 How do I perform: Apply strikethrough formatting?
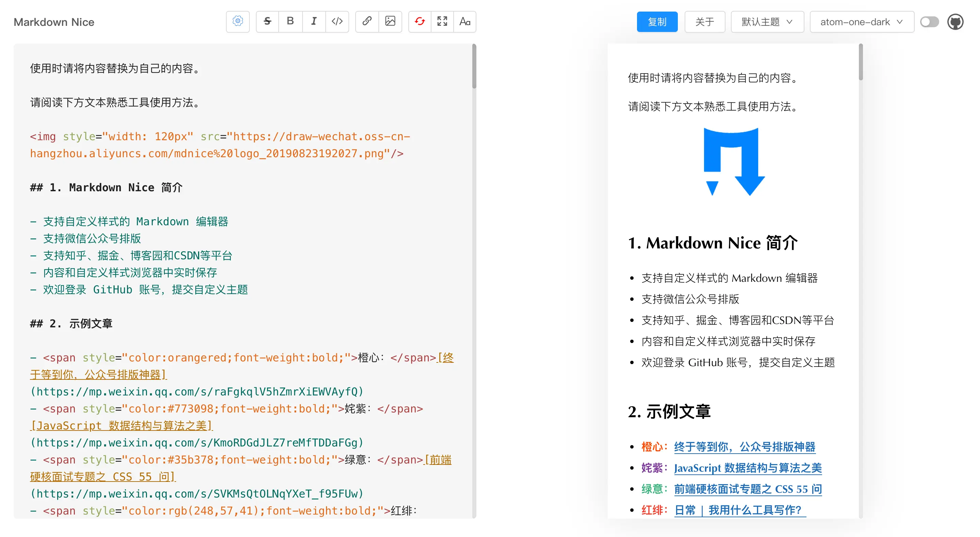(x=267, y=21)
